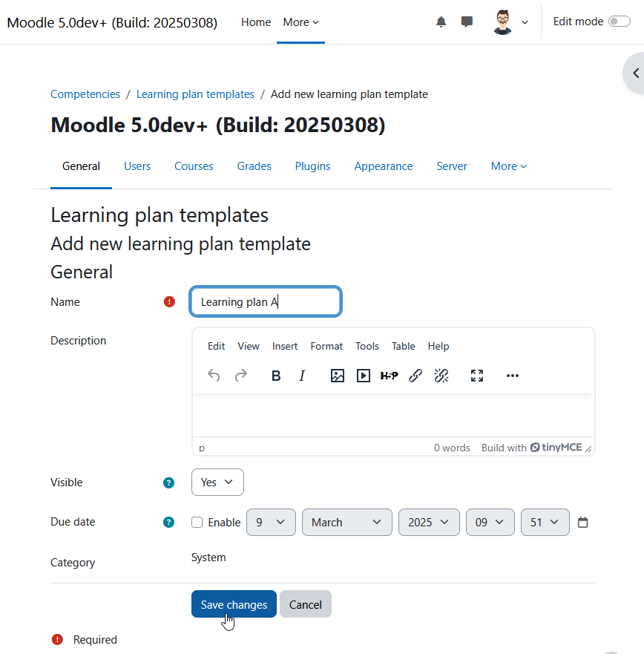
Task: Click the Unlink icon
Action: pos(441,376)
